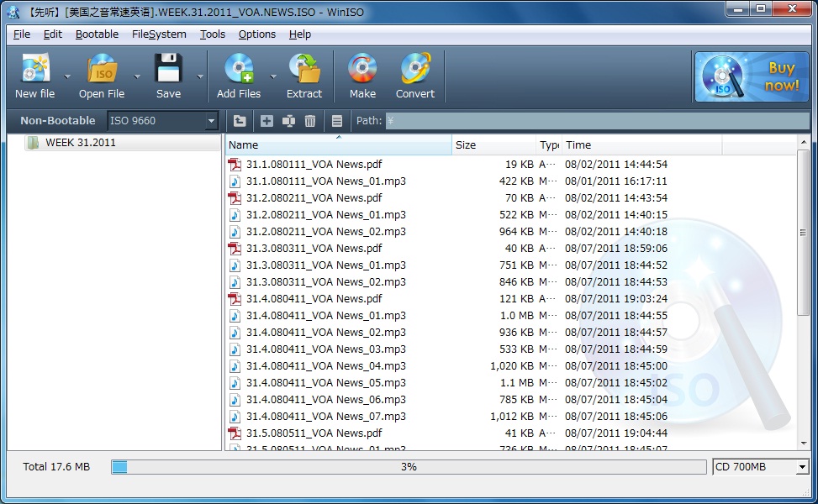
Task: Click PDF icon of 31.3.080311_VOA News.pdf
Action: tap(235, 248)
